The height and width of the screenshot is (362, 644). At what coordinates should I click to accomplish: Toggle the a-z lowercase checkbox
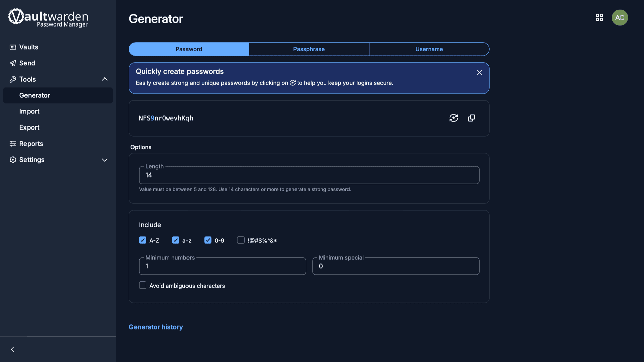176,240
